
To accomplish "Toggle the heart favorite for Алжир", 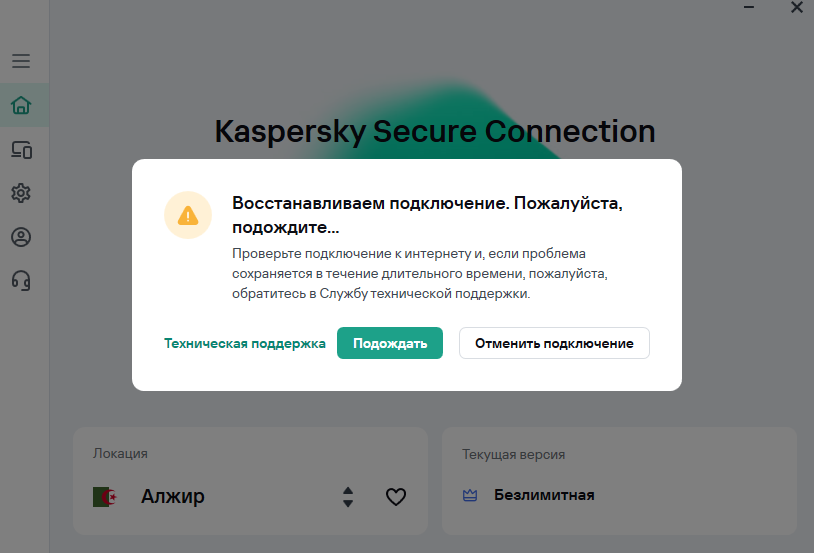I will pos(396,497).
